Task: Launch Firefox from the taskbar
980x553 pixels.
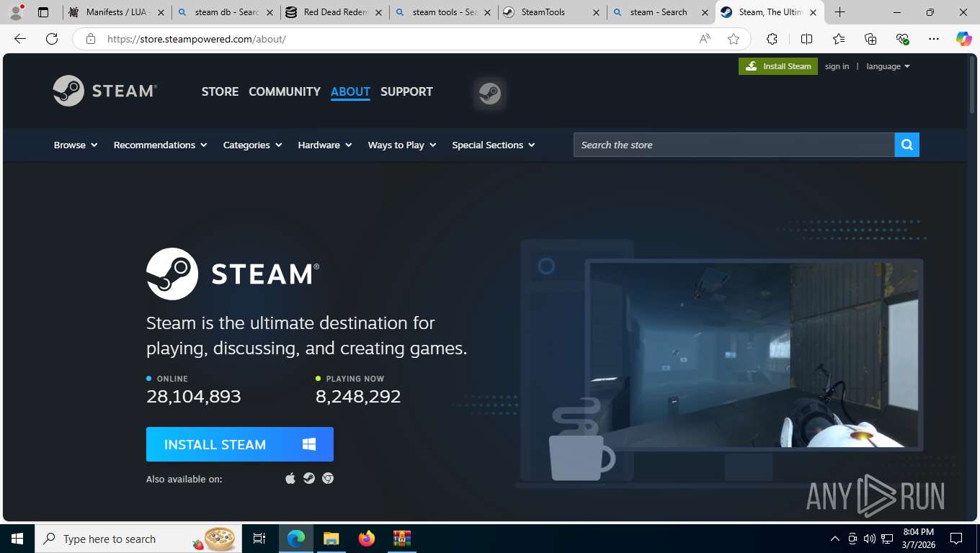Action: pos(367,539)
